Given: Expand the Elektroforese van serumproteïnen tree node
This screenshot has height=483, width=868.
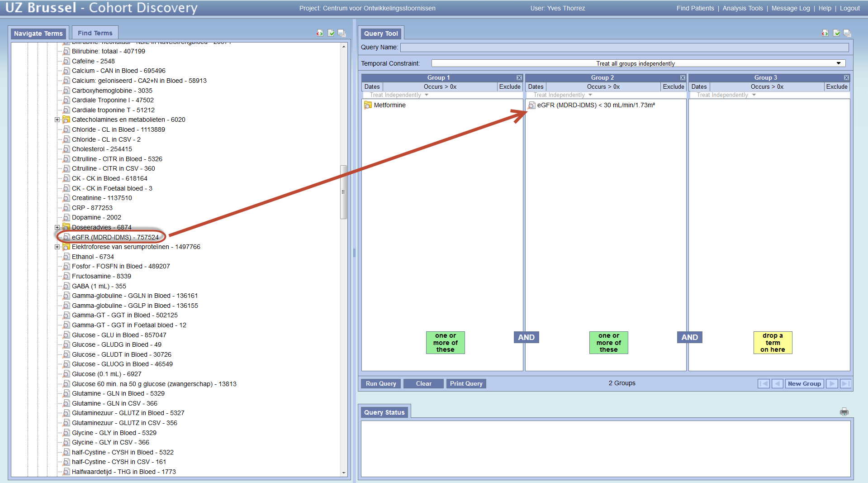Looking at the screenshot, I should (57, 247).
